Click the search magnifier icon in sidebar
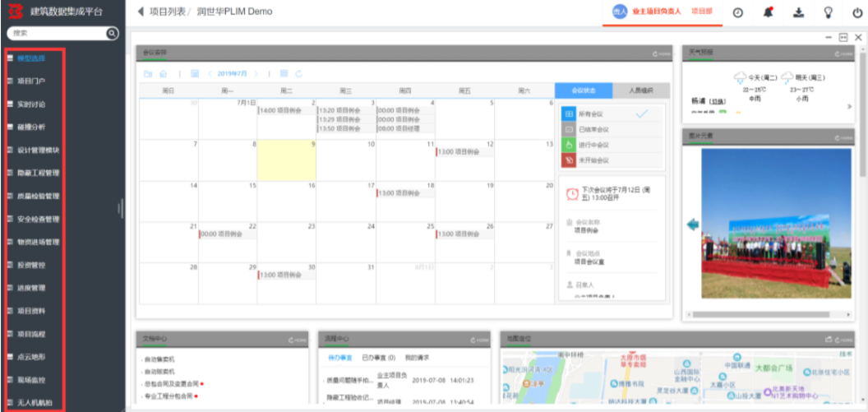 pos(113,33)
